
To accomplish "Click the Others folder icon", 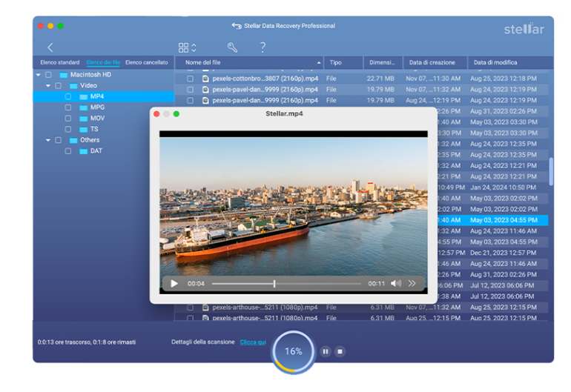I will pos(73,141).
